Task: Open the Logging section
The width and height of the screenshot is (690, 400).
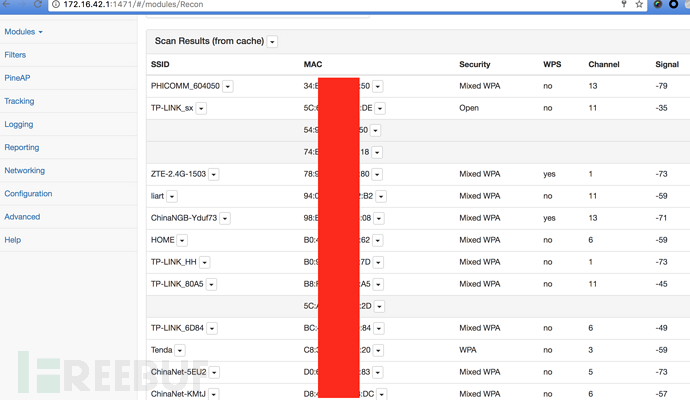Action: (18, 124)
